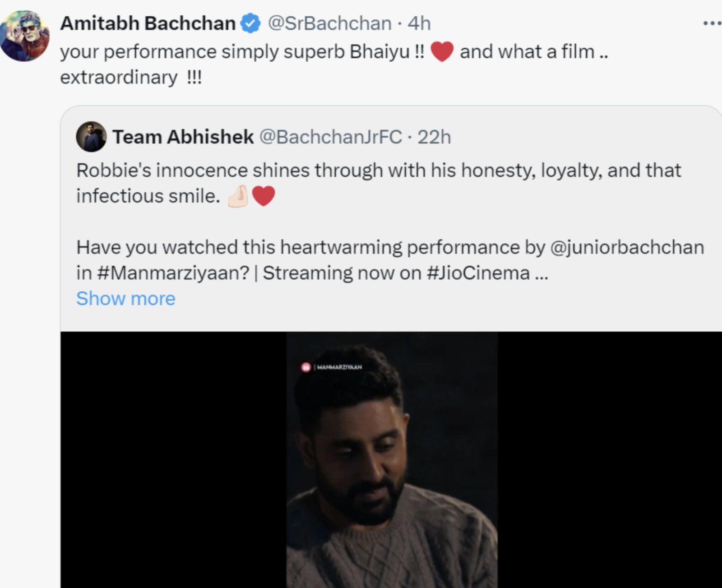
Task: Click the heart emoji after infectious smile
Action: (264, 195)
